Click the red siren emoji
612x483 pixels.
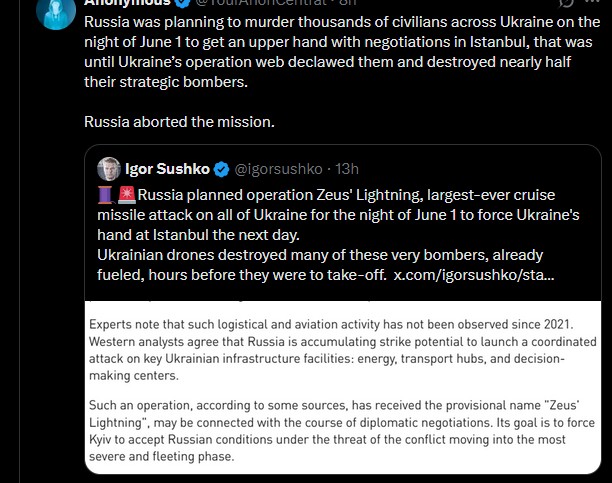pyautogui.click(x=126, y=195)
